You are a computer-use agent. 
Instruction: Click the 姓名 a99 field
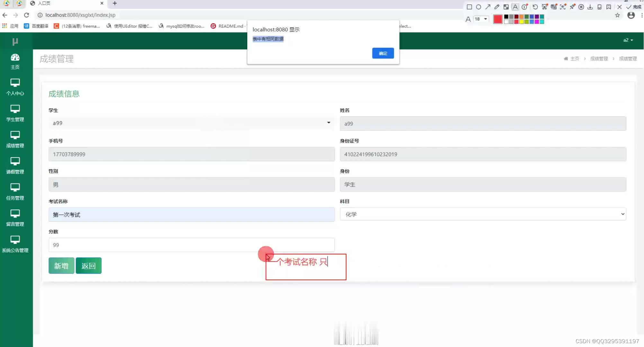pos(483,123)
